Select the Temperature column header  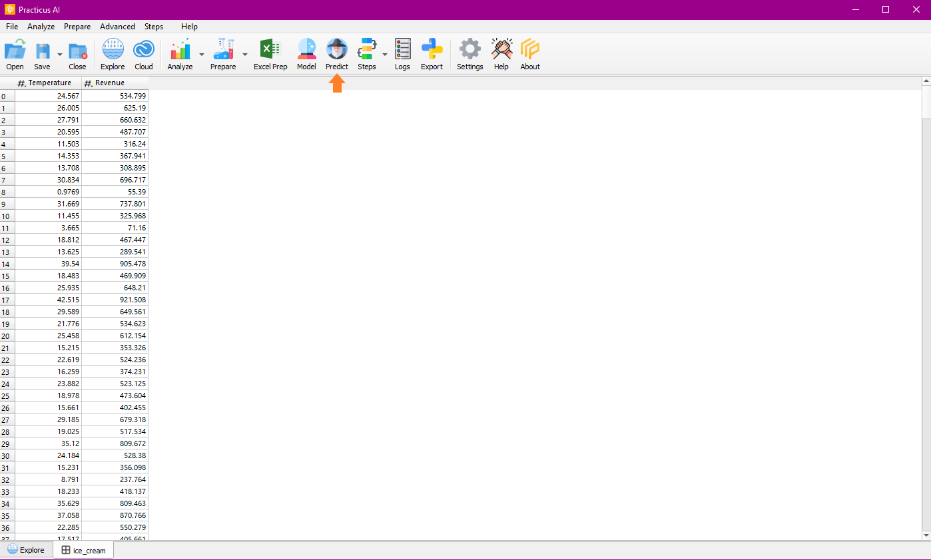49,83
